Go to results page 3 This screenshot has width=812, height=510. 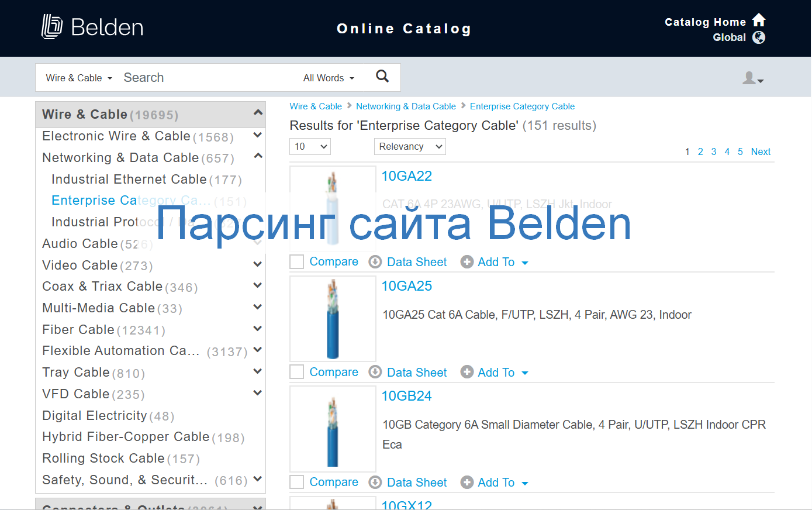[x=714, y=151]
